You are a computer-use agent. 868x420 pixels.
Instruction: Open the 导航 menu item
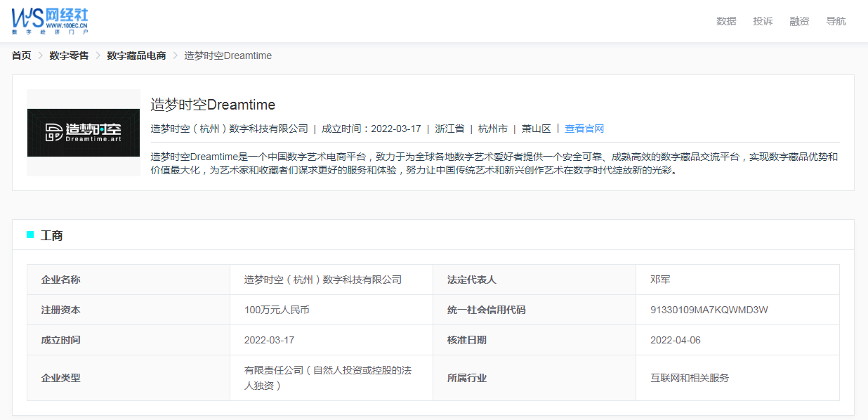coord(836,21)
